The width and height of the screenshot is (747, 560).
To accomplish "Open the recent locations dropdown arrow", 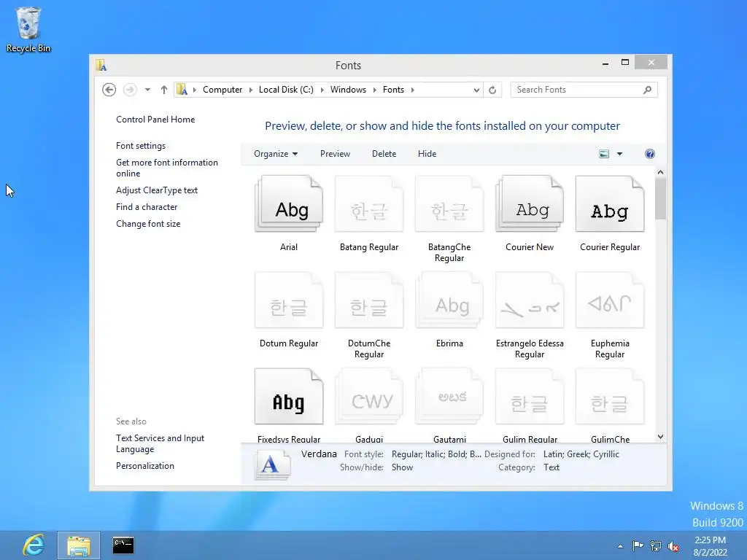I will pos(147,90).
